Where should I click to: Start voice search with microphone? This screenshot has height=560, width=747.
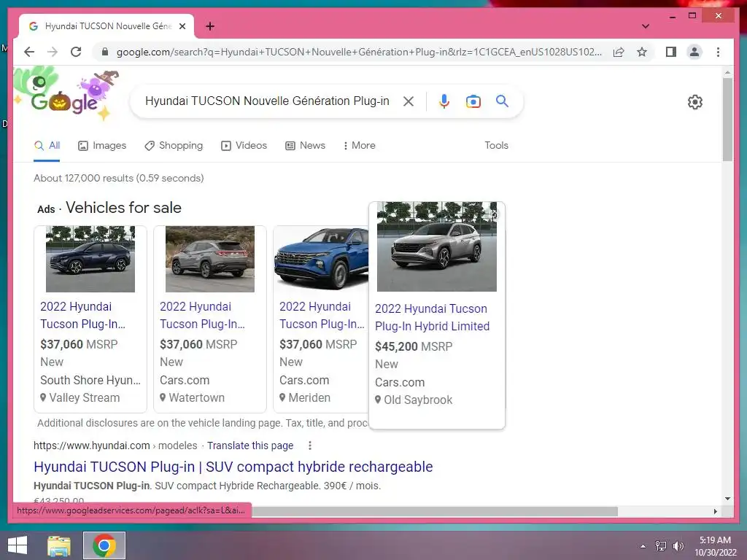click(x=444, y=101)
